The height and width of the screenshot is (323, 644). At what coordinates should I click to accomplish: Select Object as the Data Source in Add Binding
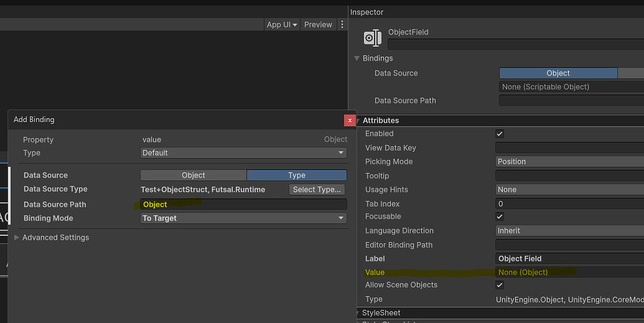[194, 176]
